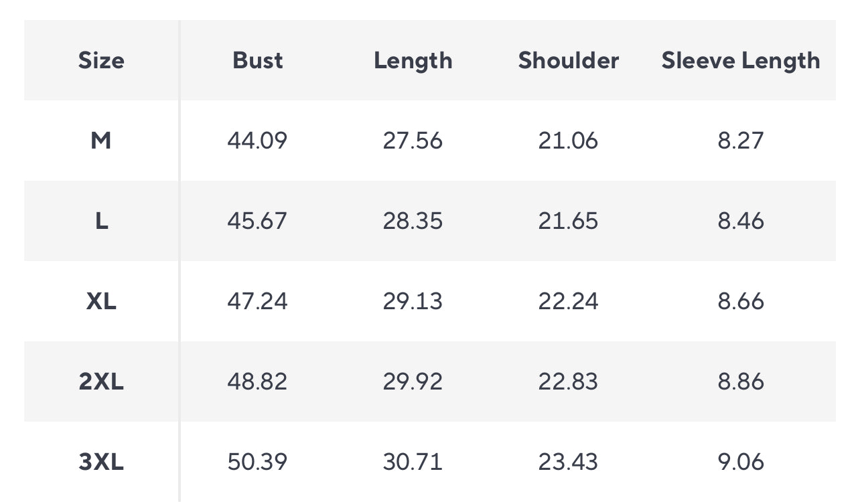Click the 2XL size row label

click(101, 382)
